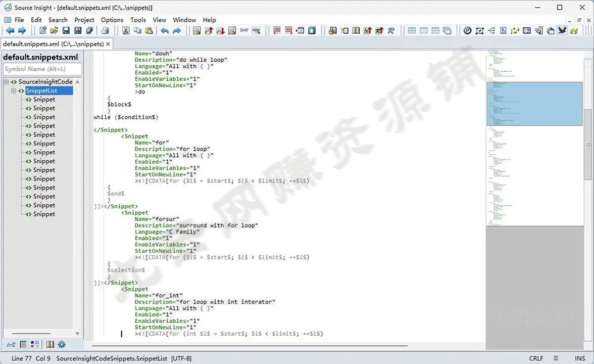
Task: Go forward with the blue right arrow
Action: click(22, 31)
